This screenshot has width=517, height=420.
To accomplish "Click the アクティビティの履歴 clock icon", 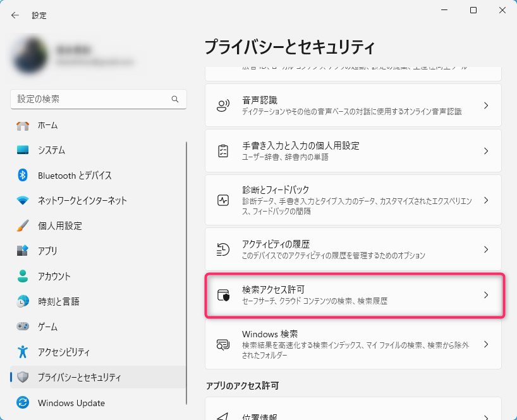I will (x=222, y=249).
